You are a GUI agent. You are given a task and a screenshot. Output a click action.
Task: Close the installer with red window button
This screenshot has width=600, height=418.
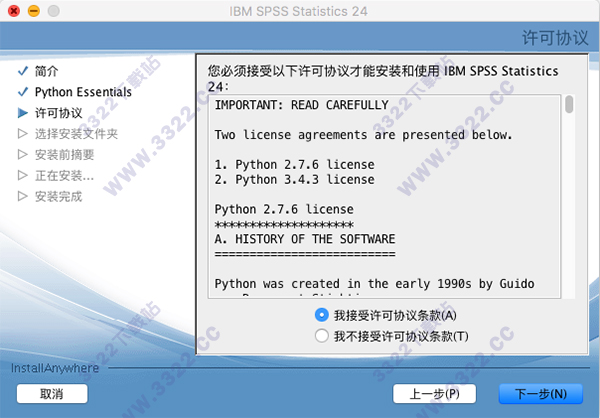pyautogui.click(x=14, y=11)
